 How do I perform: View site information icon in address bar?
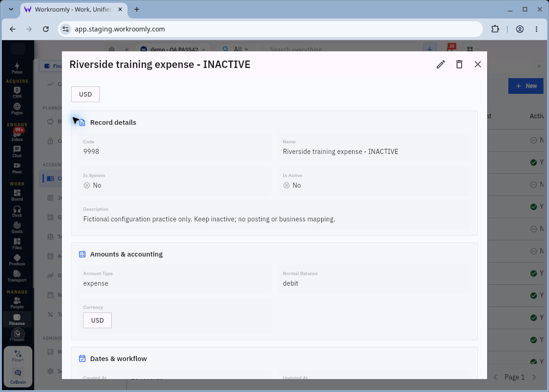pyautogui.click(x=66, y=29)
